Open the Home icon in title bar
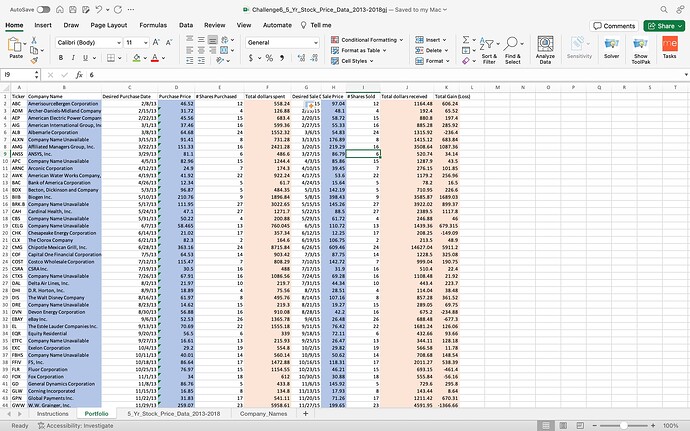 pyautogui.click(x=60, y=9)
